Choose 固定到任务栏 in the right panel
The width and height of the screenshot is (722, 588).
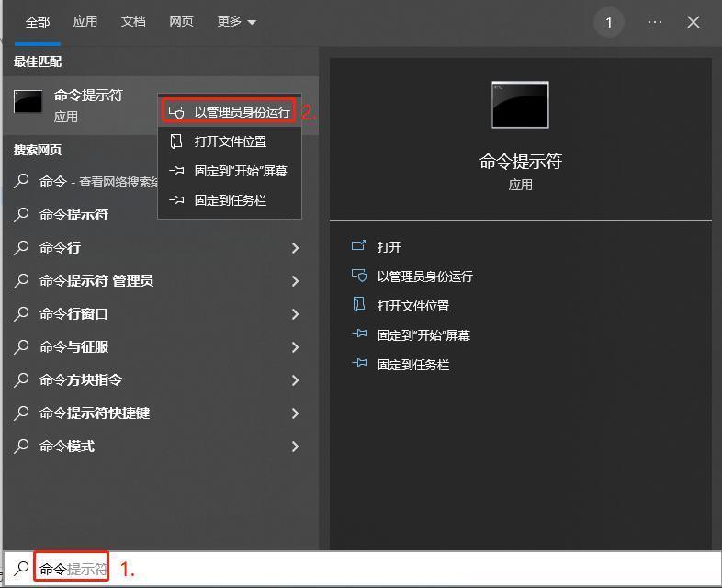[412, 365]
